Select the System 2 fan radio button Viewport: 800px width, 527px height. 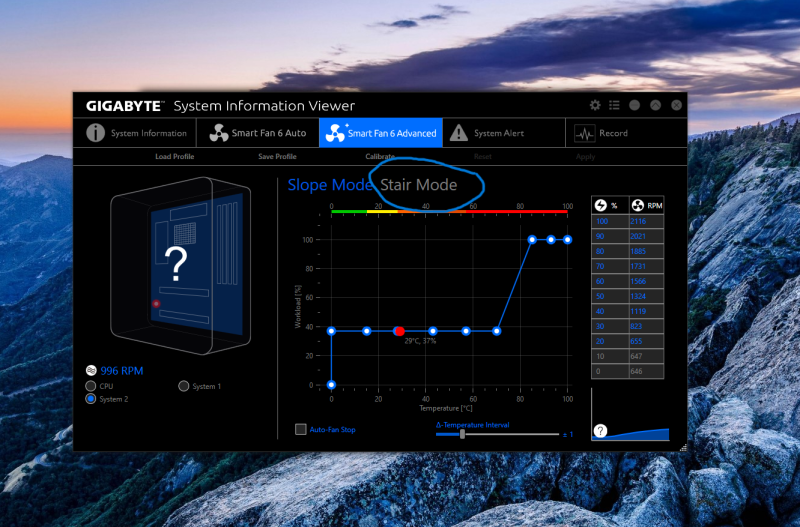point(91,398)
